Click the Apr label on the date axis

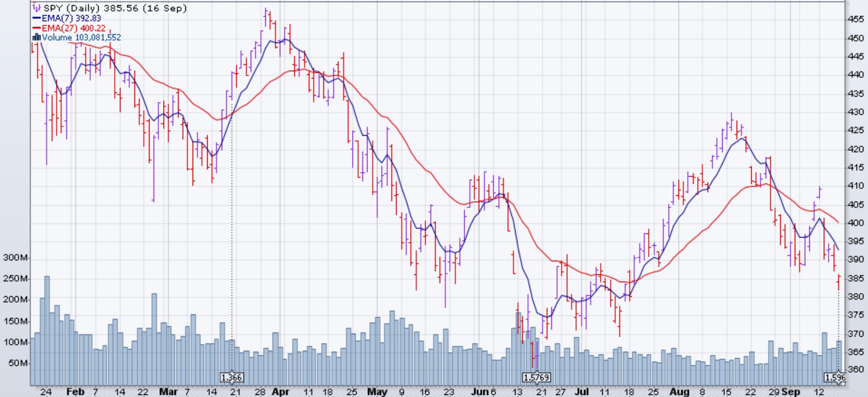[x=280, y=391]
